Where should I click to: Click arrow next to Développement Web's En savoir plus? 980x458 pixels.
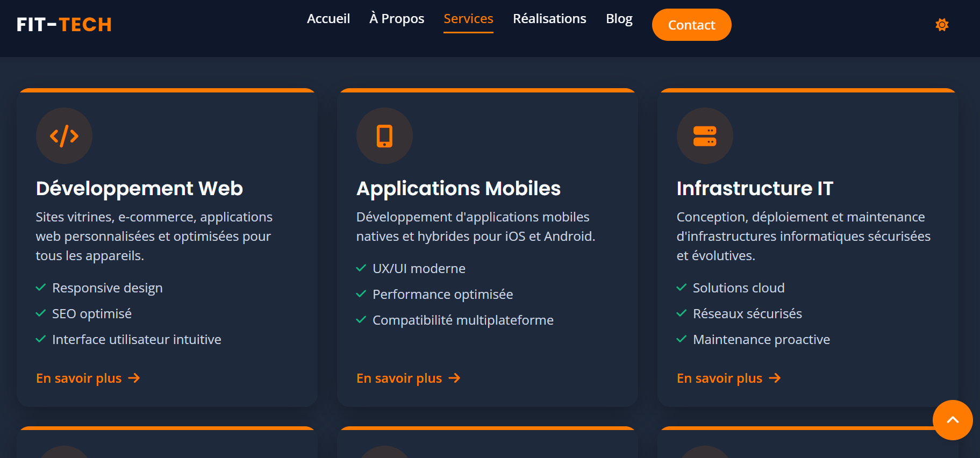[134, 378]
